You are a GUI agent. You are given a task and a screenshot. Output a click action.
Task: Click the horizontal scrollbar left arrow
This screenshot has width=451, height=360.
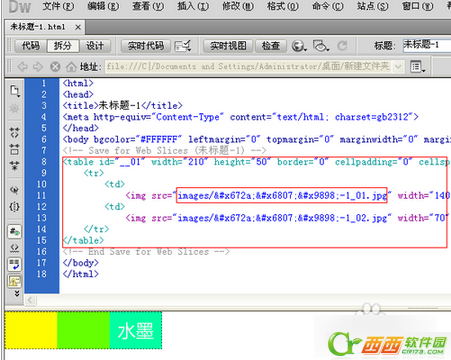[x=30, y=300]
